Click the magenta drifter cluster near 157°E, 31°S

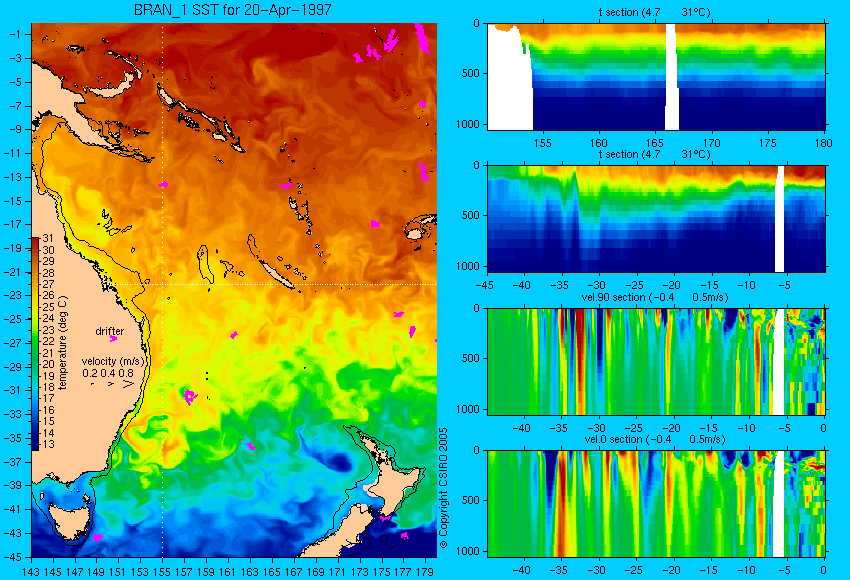click(189, 396)
